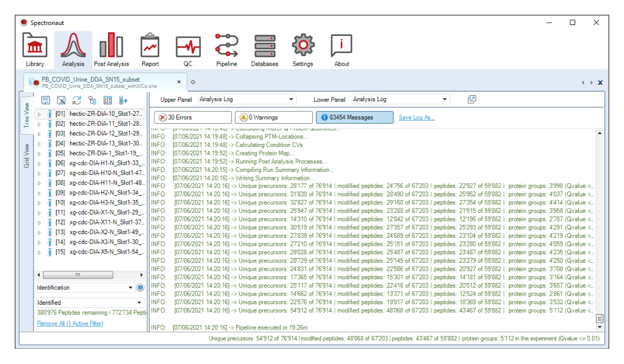Click the blue X closing all tabs
The image size is (624, 364).
[x=600, y=82]
